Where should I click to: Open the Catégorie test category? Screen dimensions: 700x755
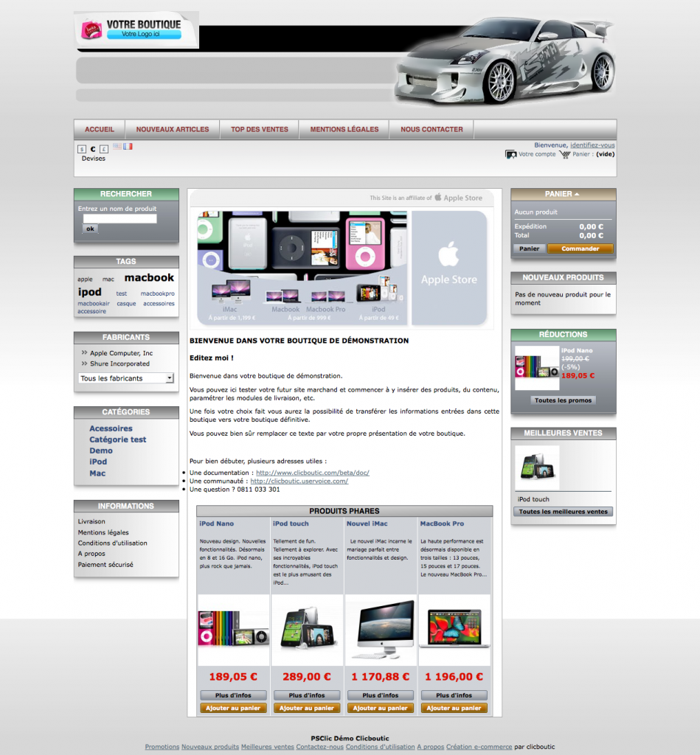(x=117, y=439)
